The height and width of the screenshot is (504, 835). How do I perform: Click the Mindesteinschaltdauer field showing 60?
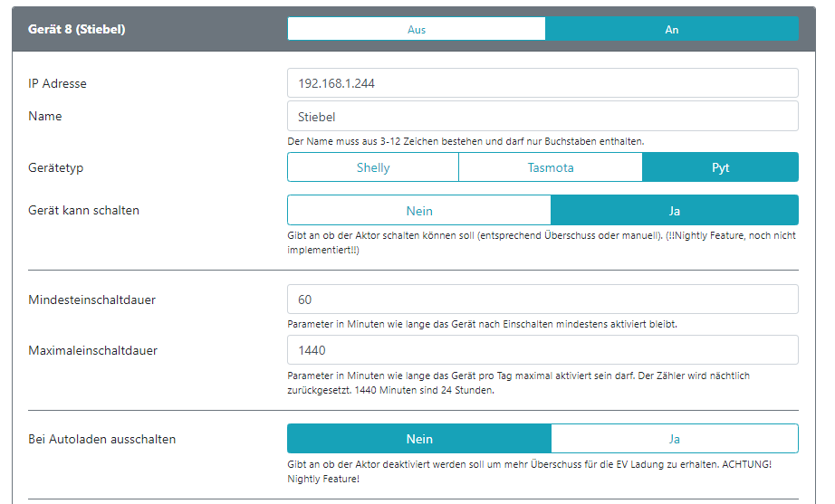pyautogui.click(x=542, y=300)
